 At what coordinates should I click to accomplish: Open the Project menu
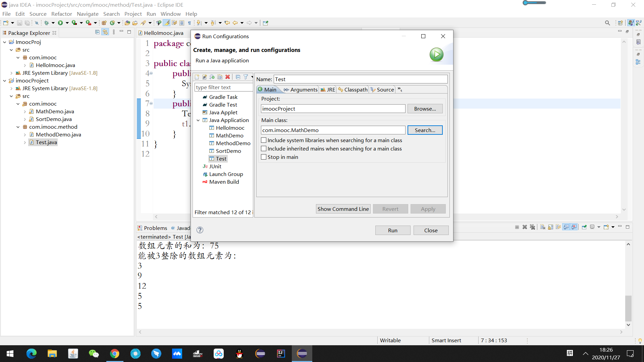[133, 14]
